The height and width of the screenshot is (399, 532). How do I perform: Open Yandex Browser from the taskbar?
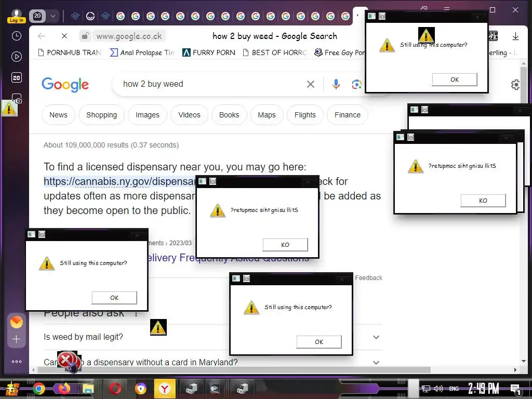point(165,389)
